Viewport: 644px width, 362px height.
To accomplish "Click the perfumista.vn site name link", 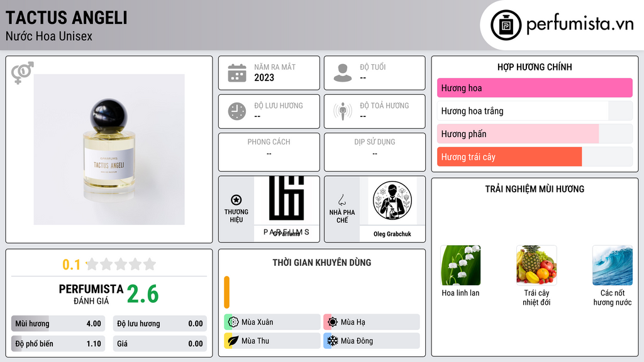I will [x=580, y=25].
